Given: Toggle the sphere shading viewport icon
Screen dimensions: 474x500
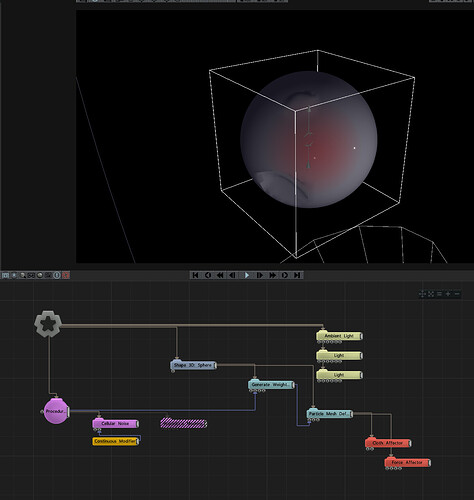Looking at the screenshot, I should click(40, 275).
